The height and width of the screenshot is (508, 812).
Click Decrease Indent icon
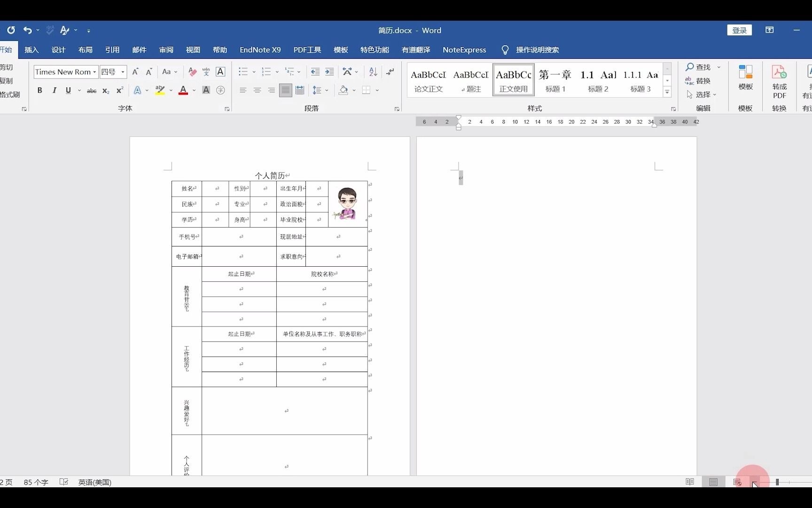pyautogui.click(x=315, y=72)
